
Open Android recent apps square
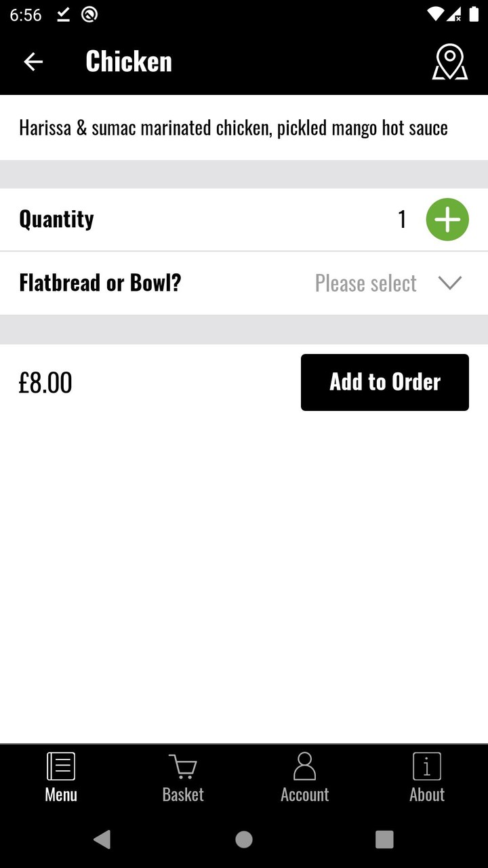(x=384, y=840)
